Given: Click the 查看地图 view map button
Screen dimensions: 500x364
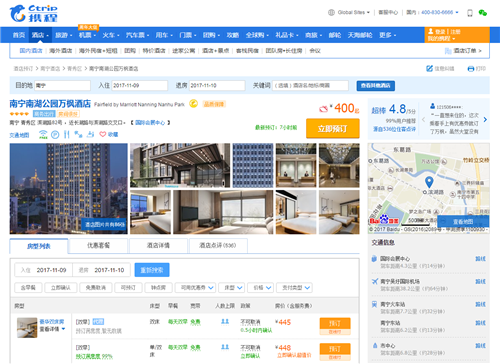Looking at the screenshot, I should click(x=463, y=222).
